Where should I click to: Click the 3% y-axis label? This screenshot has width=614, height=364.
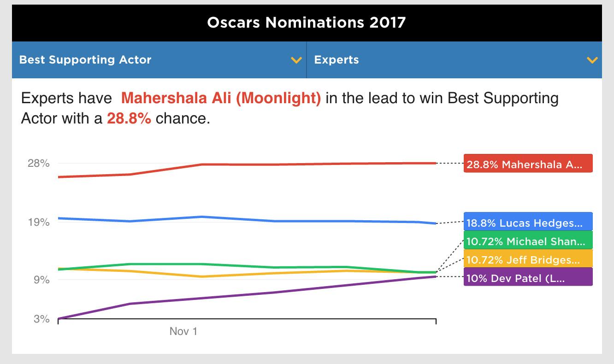coord(41,319)
